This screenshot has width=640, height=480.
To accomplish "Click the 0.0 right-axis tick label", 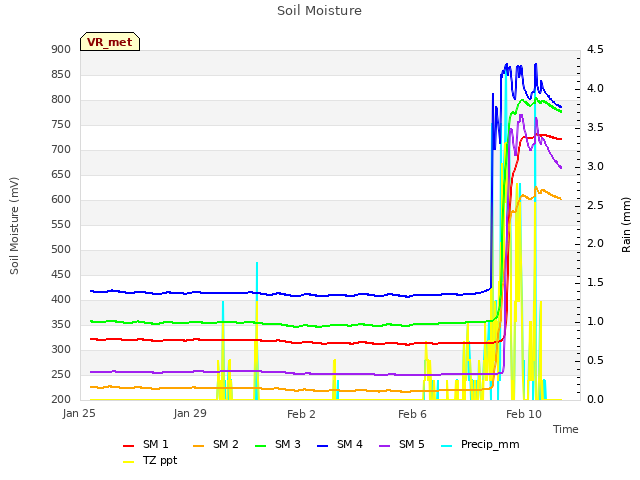I will [x=595, y=400].
